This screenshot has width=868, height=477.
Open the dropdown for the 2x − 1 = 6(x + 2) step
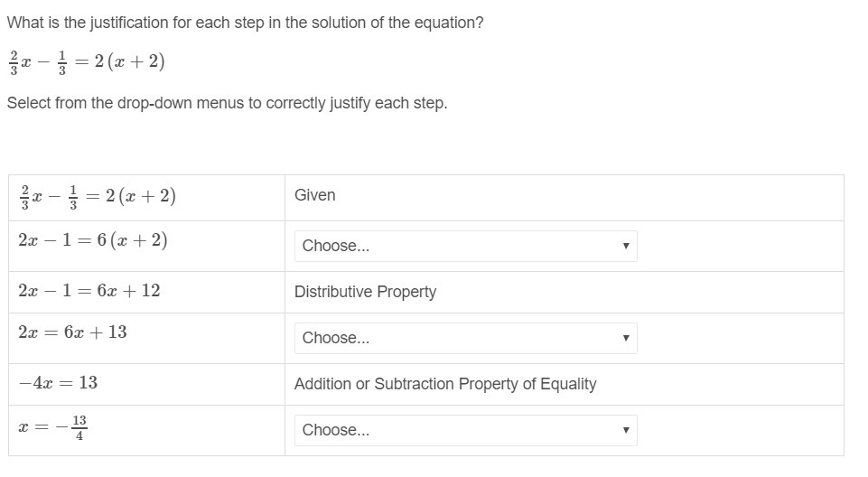pyautogui.click(x=465, y=246)
